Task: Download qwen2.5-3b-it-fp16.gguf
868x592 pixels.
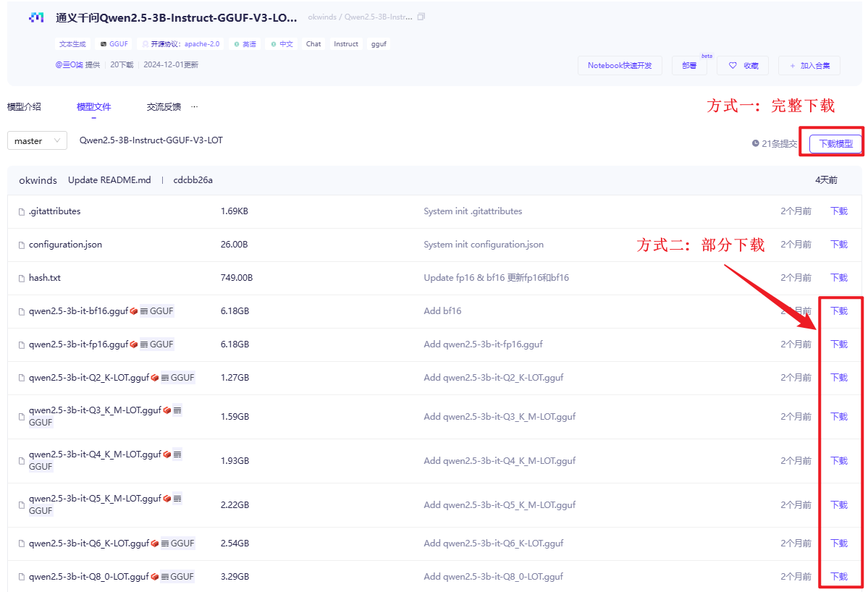Action: point(838,344)
